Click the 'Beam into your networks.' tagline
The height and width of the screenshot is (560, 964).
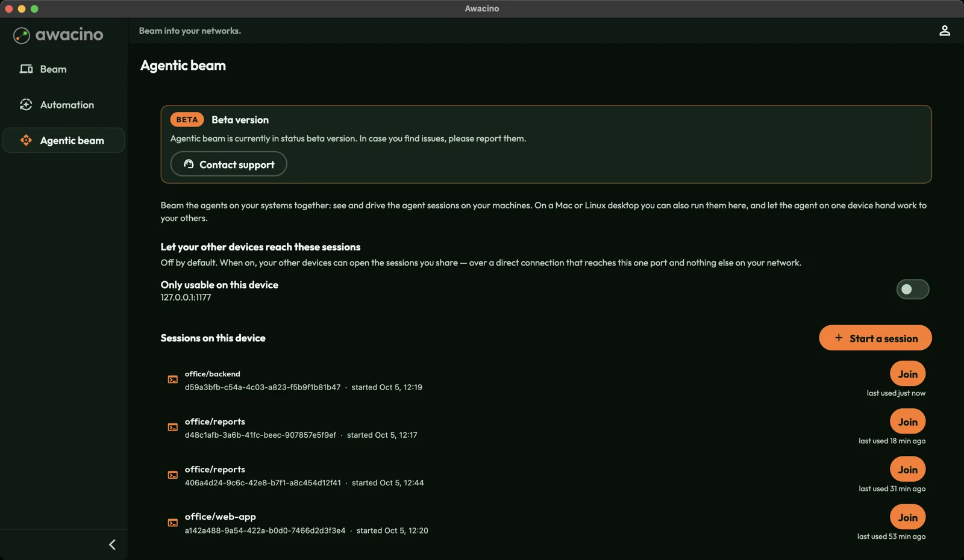[190, 31]
